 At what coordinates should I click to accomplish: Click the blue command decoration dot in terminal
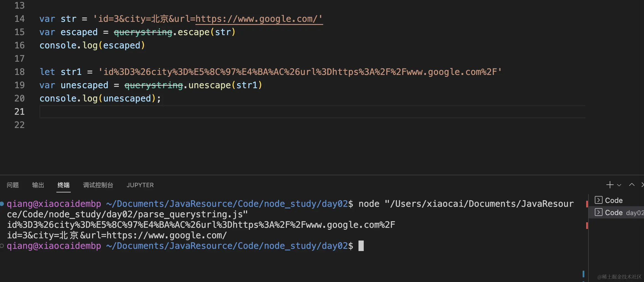pos(2,204)
